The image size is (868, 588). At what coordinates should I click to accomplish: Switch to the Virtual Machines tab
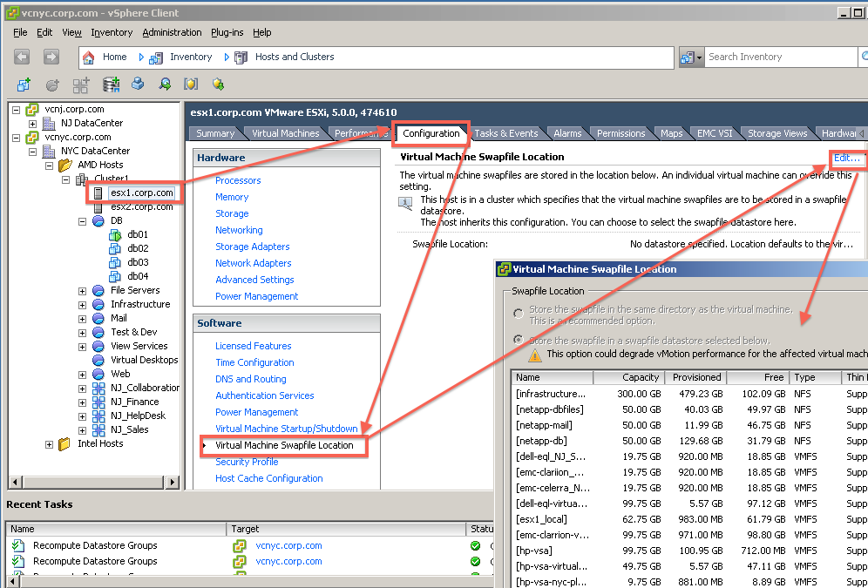tap(286, 133)
